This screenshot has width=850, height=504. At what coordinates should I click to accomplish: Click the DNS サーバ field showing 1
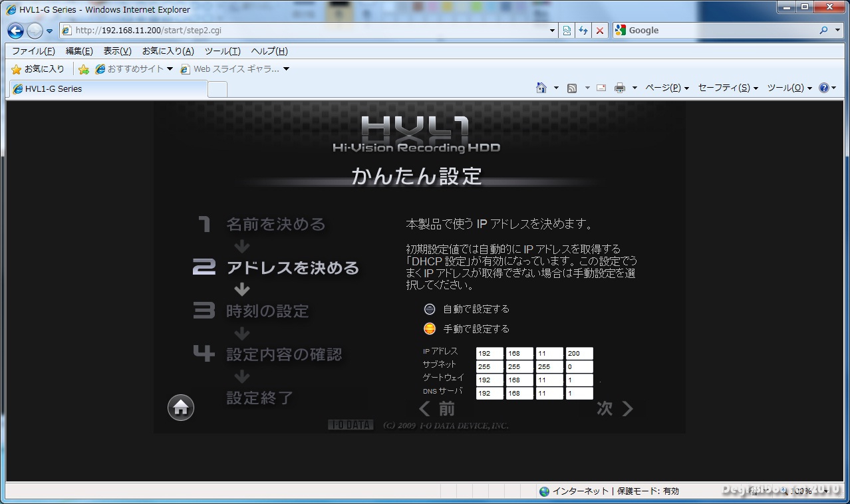point(579,394)
